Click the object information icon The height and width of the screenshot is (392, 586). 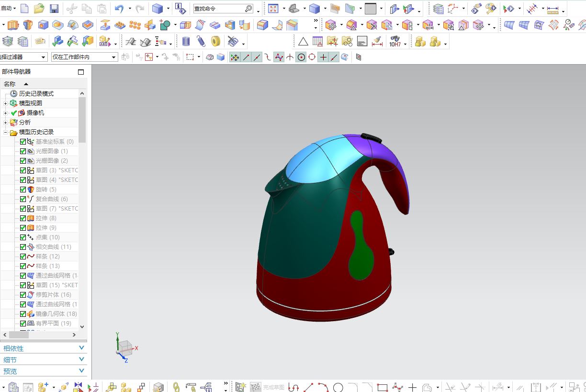[x=180, y=9]
